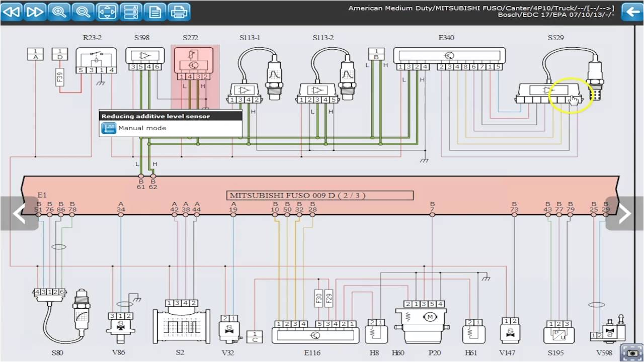Click the print diagram icon
Viewport: 644px width, 362px height.
point(180,12)
